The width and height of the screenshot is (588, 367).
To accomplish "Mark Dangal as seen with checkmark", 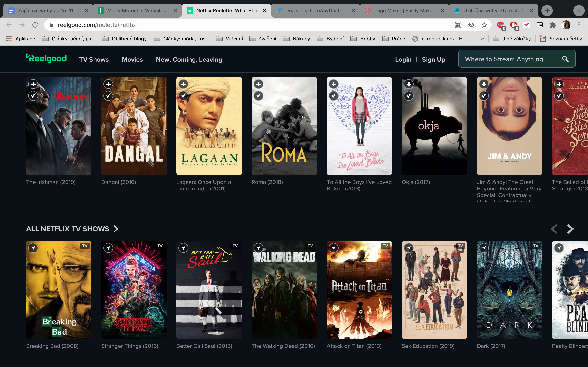I will (x=108, y=96).
